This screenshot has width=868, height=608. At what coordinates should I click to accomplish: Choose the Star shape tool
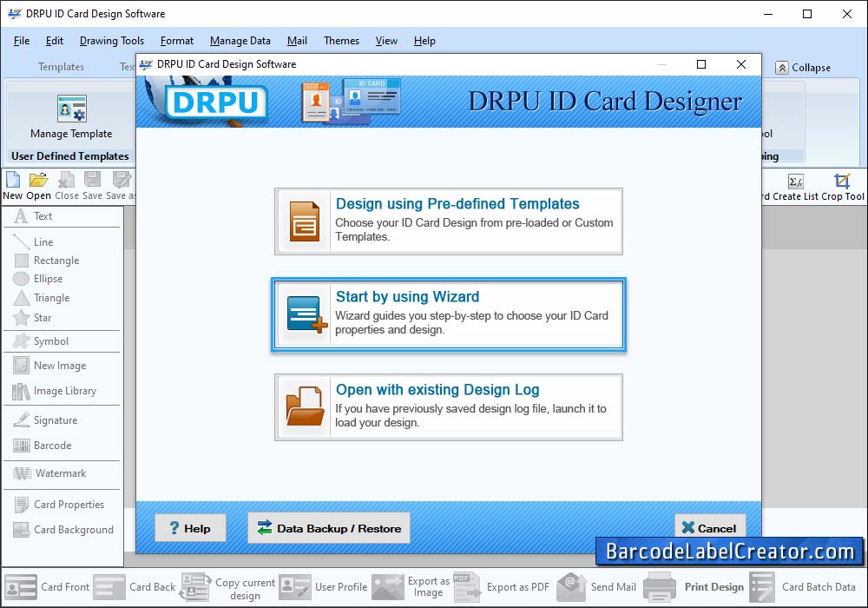pos(42,318)
